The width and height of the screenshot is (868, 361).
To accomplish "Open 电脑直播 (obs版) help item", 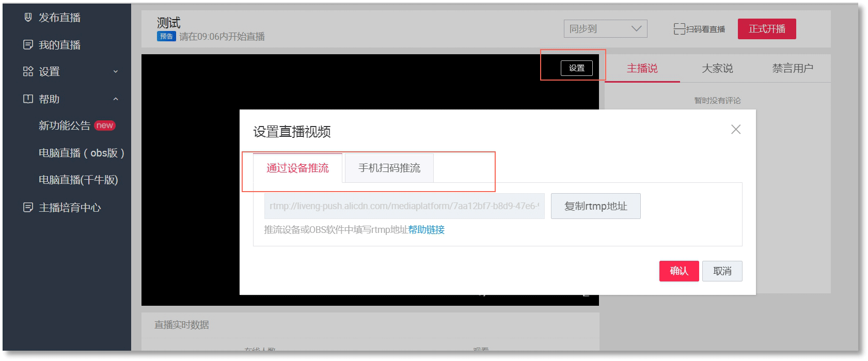I will (81, 153).
